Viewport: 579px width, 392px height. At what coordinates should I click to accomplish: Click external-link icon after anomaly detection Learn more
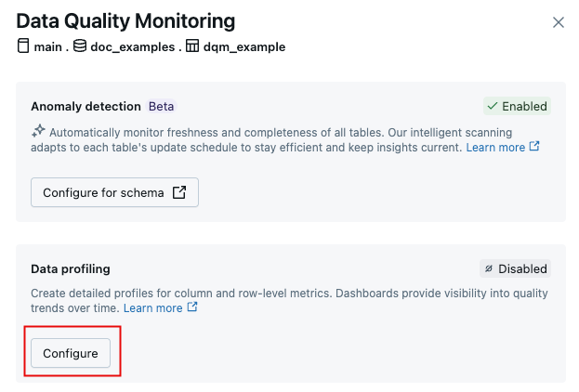tap(534, 147)
